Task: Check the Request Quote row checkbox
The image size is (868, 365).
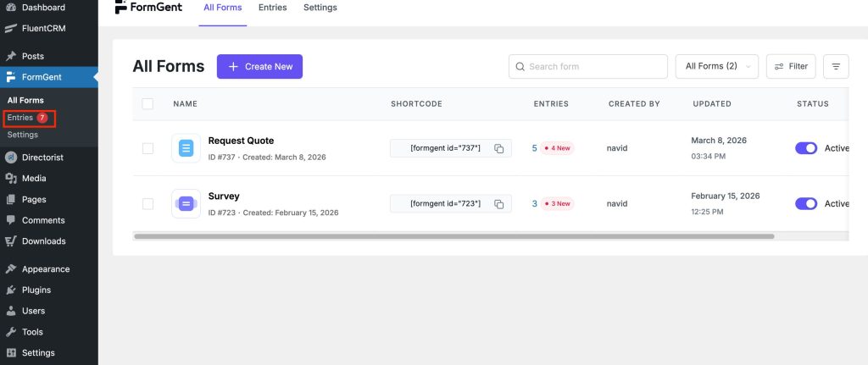Action: tap(147, 148)
